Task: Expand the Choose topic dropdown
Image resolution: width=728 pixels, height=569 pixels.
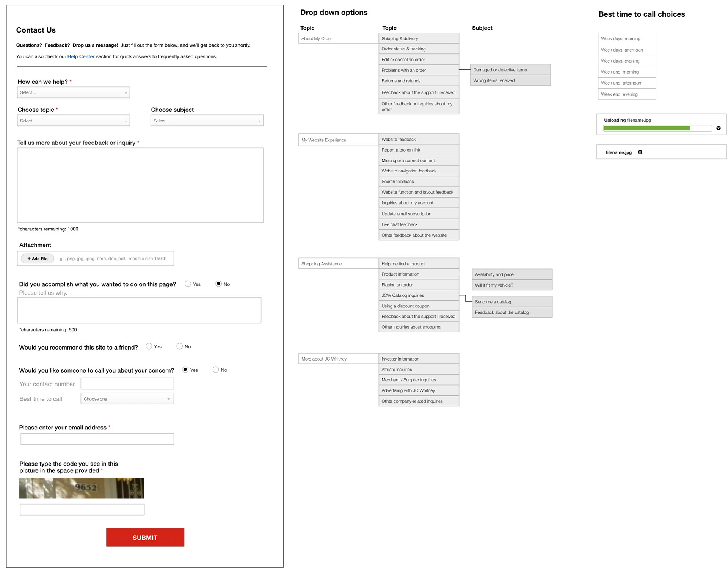Action: pyautogui.click(x=73, y=121)
